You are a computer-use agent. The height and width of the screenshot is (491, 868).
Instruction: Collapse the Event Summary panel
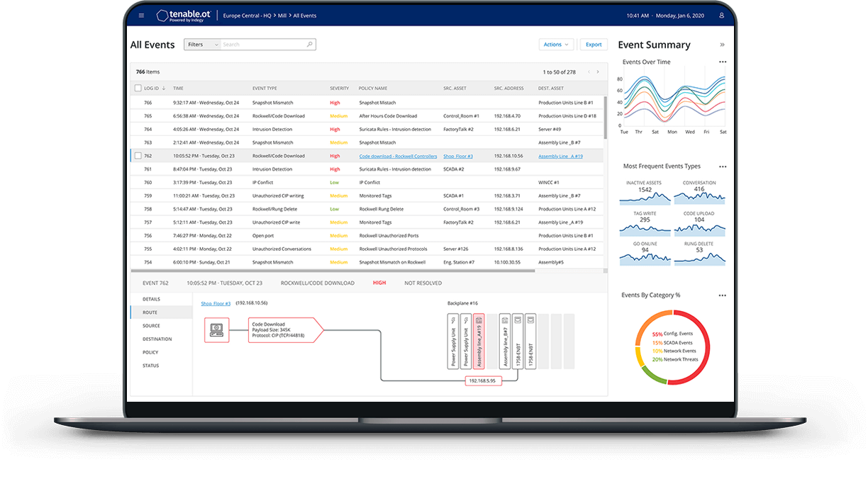[x=722, y=45]
